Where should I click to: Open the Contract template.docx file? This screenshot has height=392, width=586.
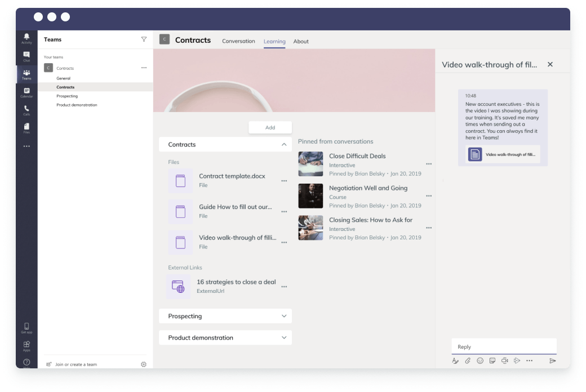click(232, 176)
